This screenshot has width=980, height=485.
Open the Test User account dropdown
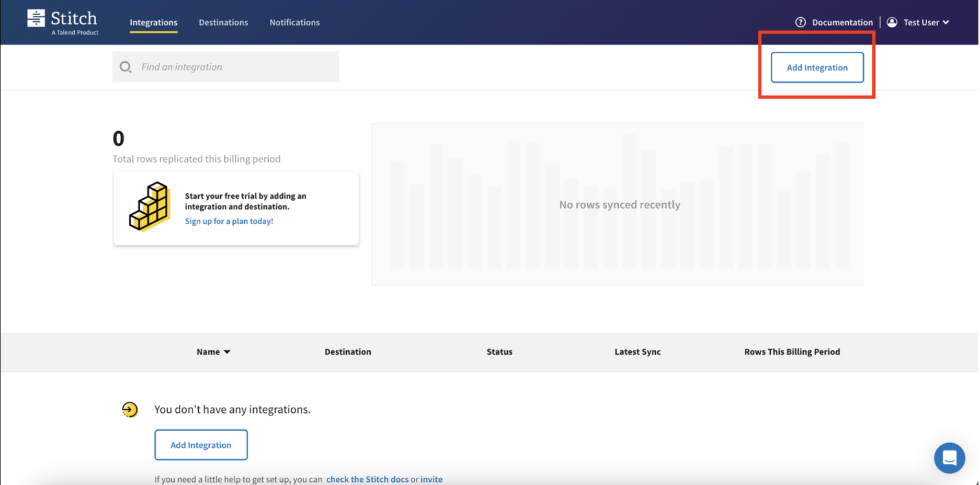pyautogui.click(x=922, y=22)
